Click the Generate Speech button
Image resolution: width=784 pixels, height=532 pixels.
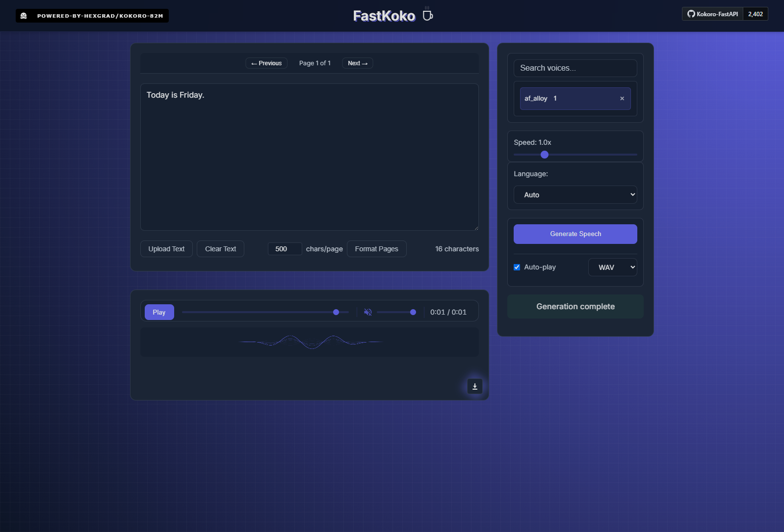click(575, 234)
